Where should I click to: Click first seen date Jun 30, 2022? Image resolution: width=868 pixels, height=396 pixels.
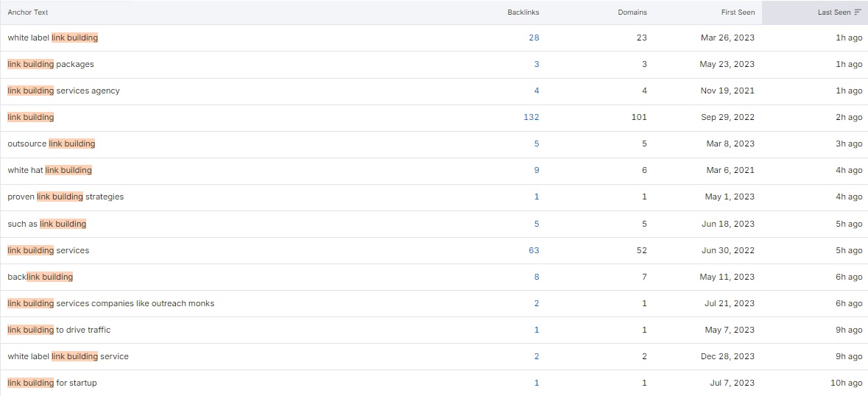tap(727, 250)
